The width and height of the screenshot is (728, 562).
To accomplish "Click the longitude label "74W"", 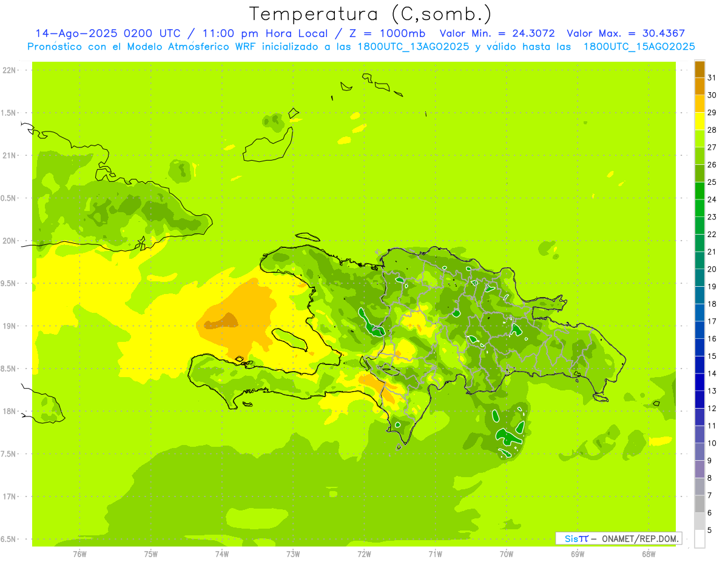I will coord(222,554).
